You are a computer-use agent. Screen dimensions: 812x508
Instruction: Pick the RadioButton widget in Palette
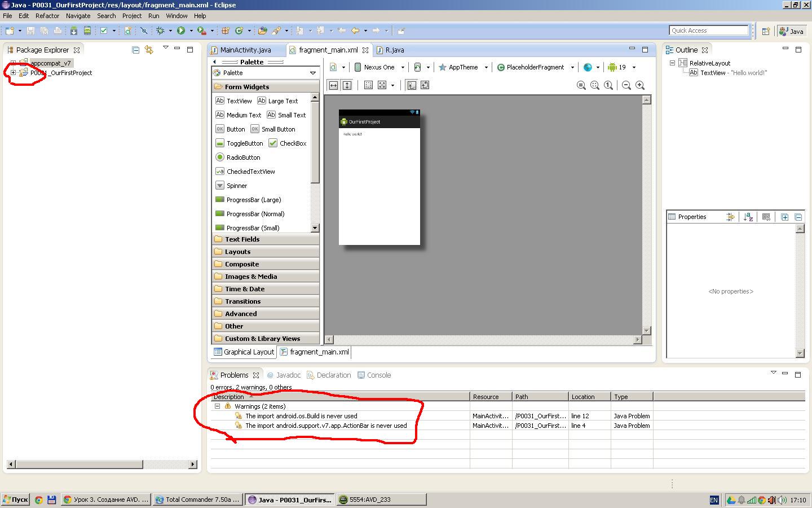point(238,157)
